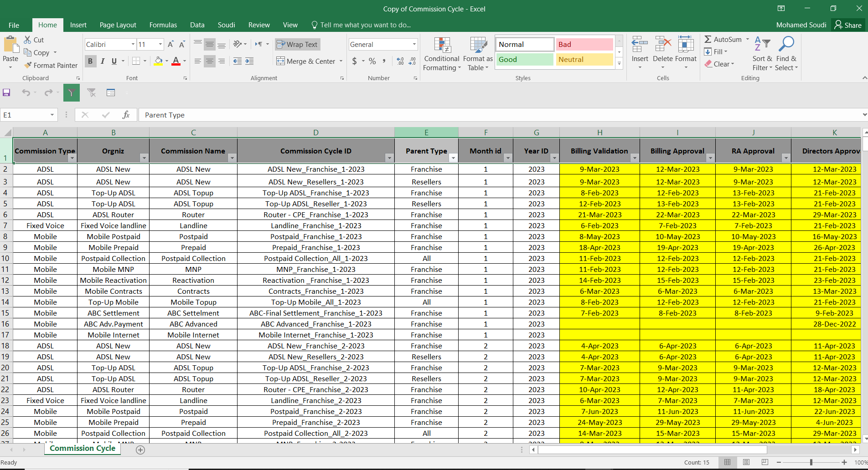Open the Data tab
868x470 pixels.
[197, 25]
